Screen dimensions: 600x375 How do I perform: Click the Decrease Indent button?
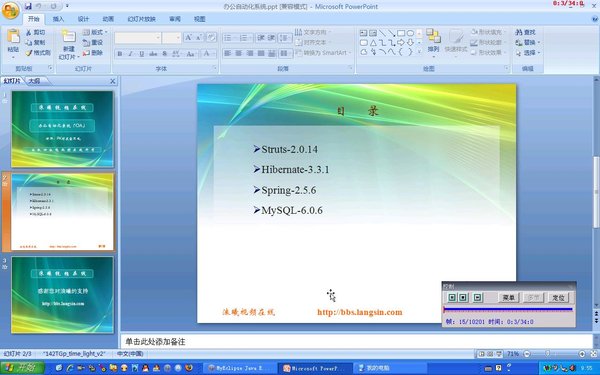(x=261, y=38)
